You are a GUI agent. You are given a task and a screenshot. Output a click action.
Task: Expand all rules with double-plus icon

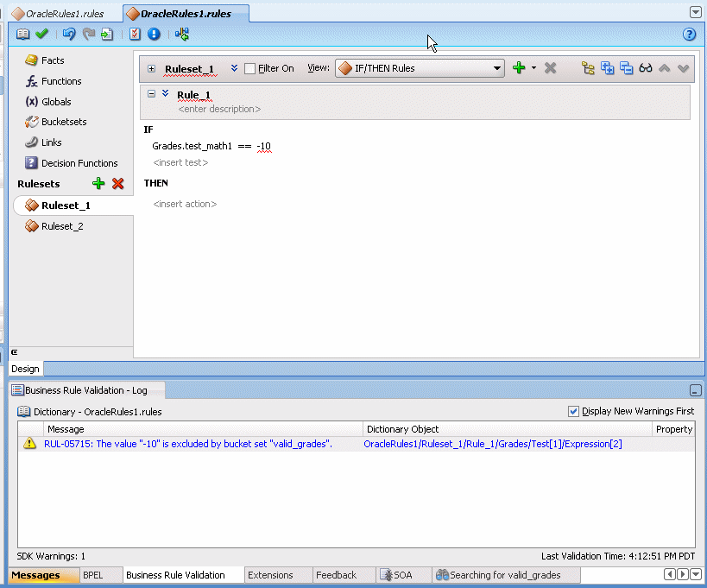pos(608,68)
